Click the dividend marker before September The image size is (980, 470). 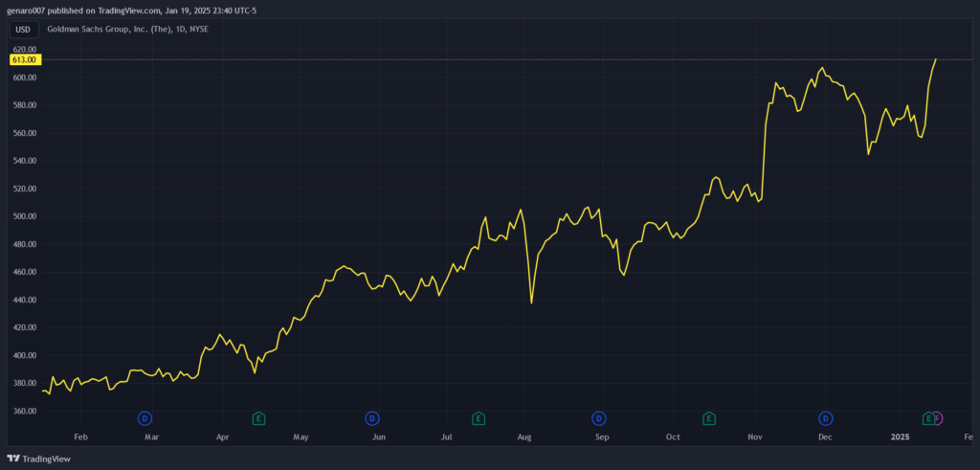(599, 418)
